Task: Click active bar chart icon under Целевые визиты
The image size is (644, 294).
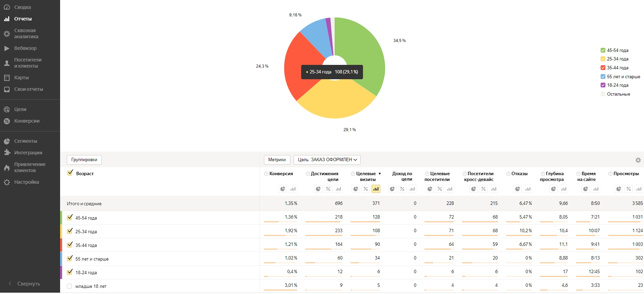Action: (376, 189)
